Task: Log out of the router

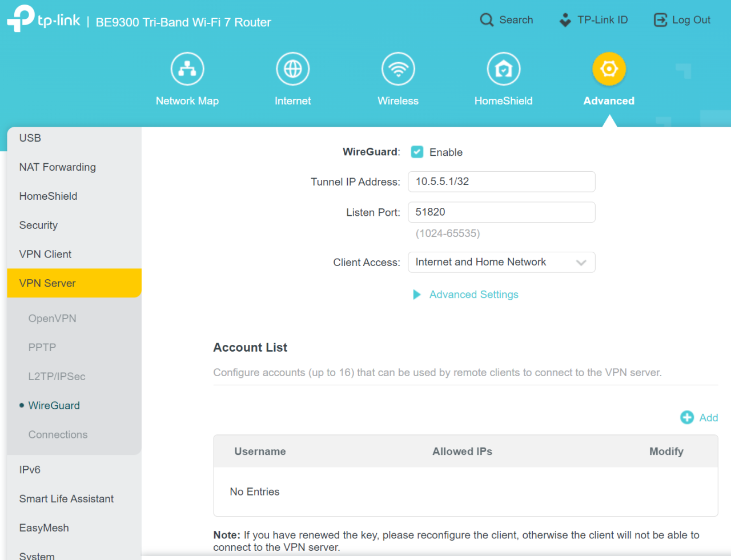Action: tap(682, 19)
